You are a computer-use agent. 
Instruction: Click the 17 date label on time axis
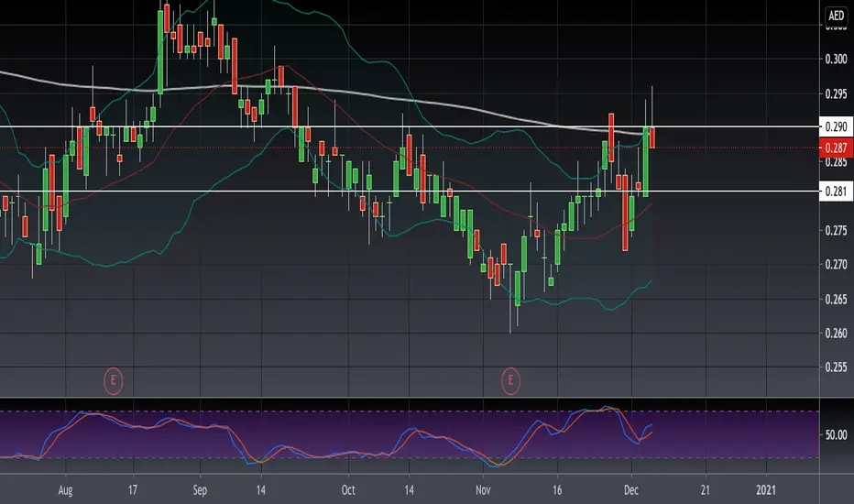pos(133,490)
